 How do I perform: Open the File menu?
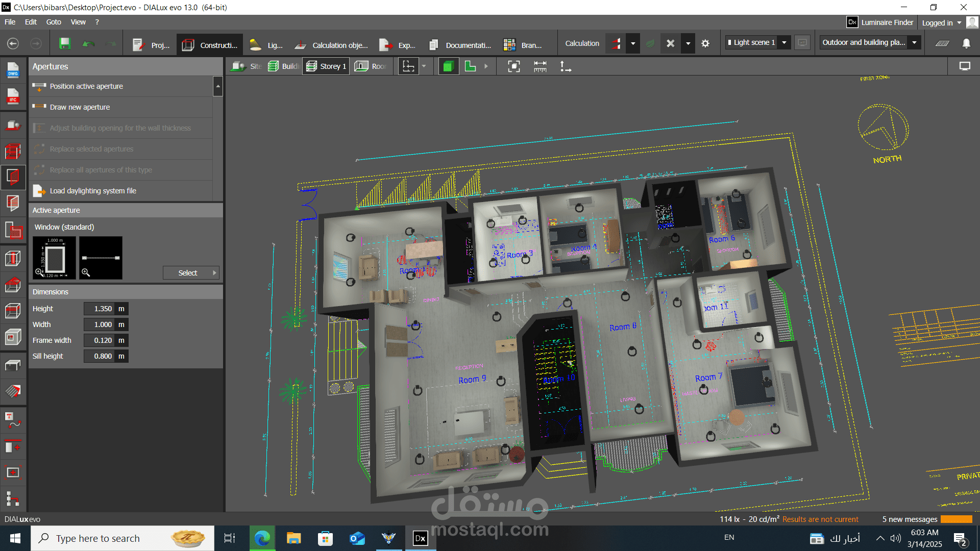point(10,22)
